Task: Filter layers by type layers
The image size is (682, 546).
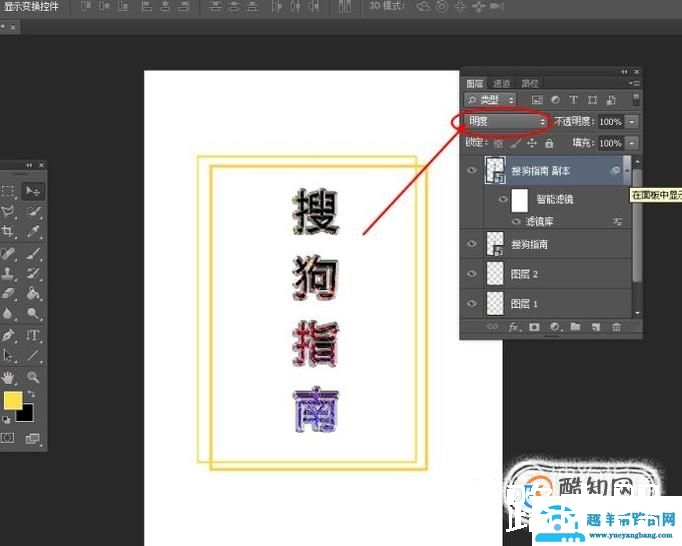Action: click(574, 100)
